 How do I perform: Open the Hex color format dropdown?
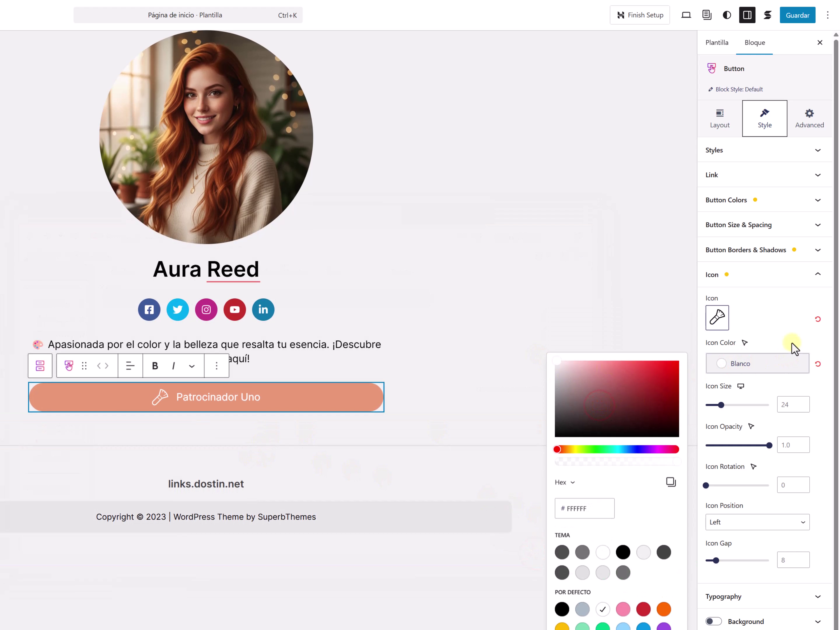click(x=565, y=482)
